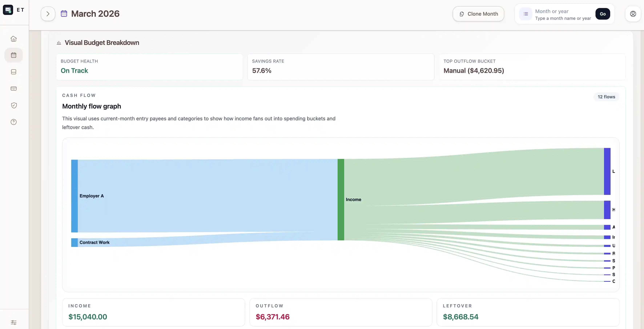Click the ET app logo icon
This screenshot has width=644, height=329.
8,10
